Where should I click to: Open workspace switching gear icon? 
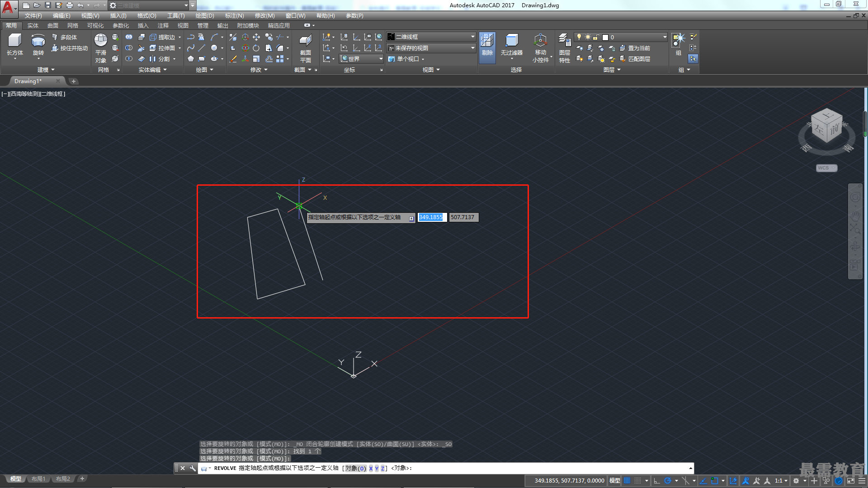coord(796,480)
